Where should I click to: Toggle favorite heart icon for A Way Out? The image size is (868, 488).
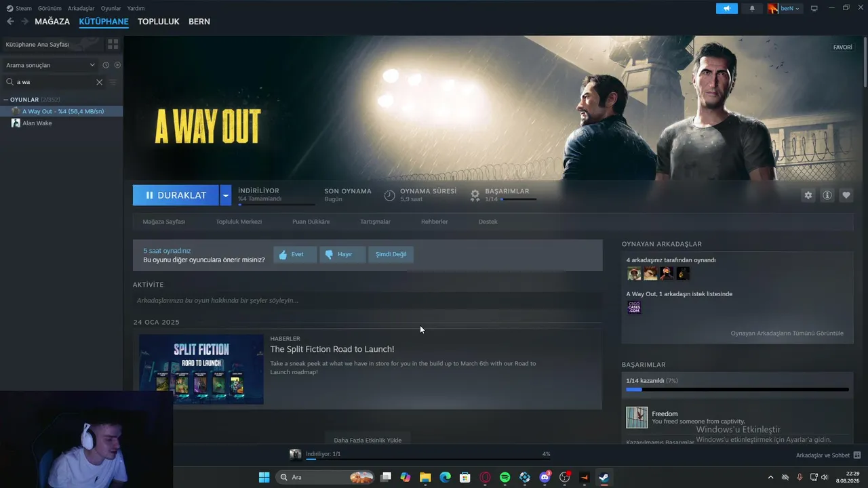click(846, 195)
